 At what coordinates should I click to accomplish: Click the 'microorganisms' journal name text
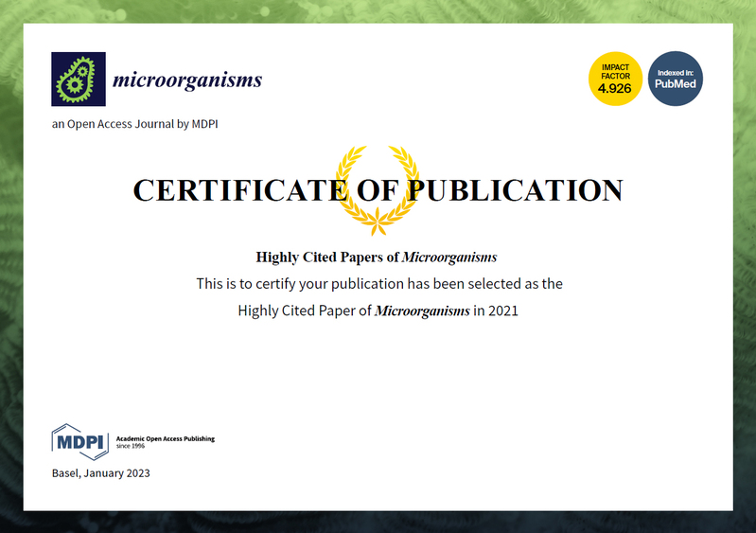click(187, 80)
